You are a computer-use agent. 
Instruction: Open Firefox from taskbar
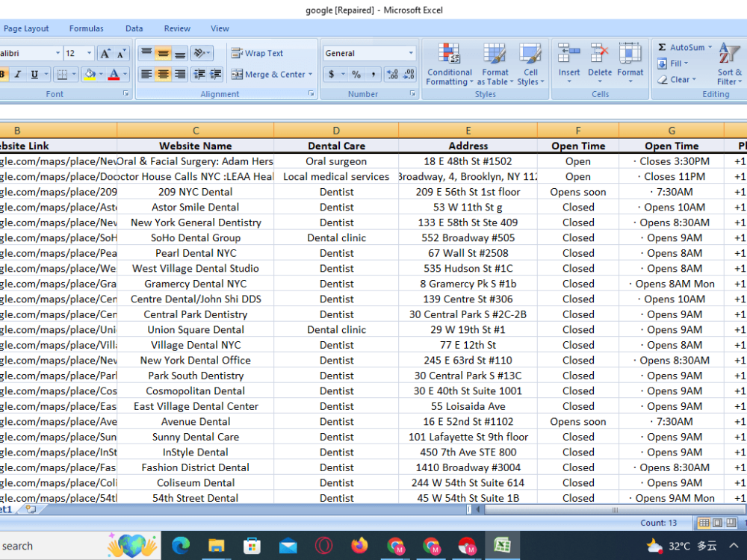pos(360,546)
